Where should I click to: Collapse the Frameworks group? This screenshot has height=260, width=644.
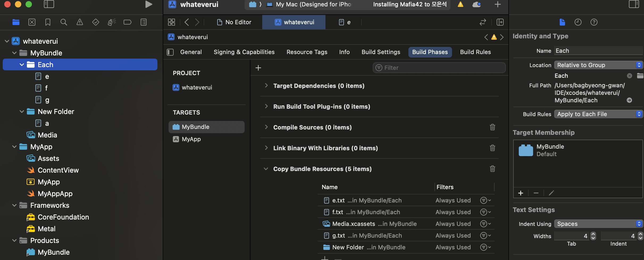click(x=14, y=205)
